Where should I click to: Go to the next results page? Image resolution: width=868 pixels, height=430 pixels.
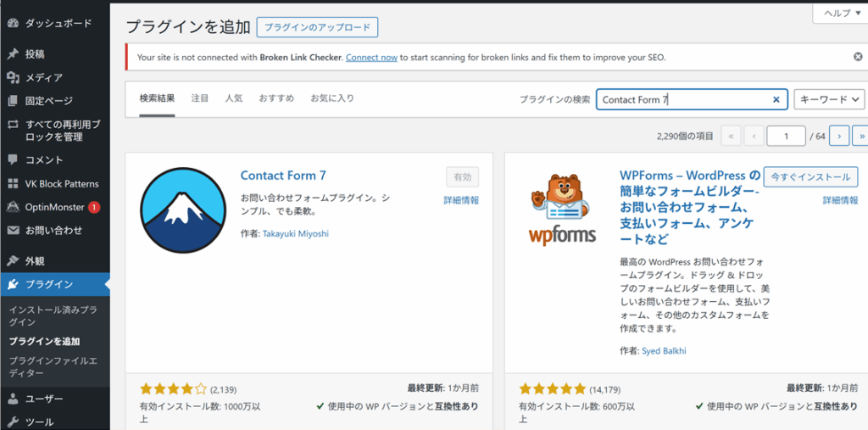coord(839,136)
